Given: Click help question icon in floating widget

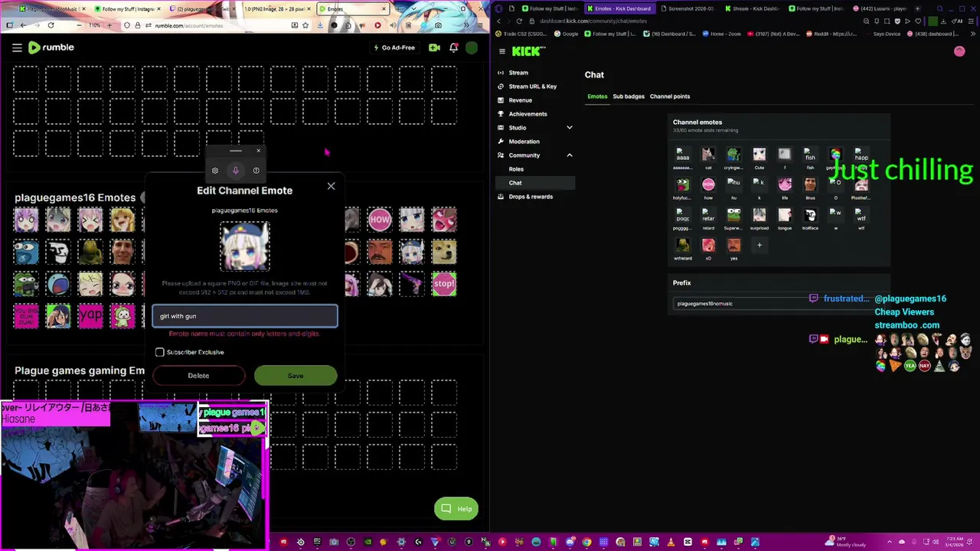Looking at the screenshot, I should coord(256,171).
